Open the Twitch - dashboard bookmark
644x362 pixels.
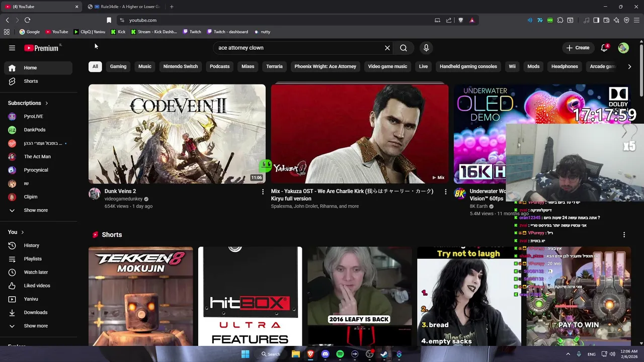click(x=227, y=32)
